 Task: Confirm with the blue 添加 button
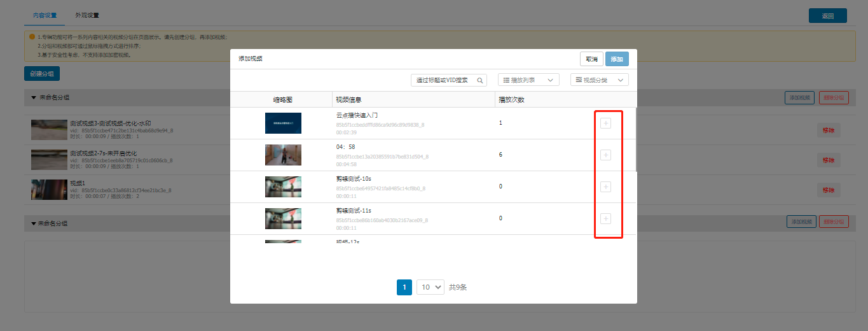coord(617,59)
